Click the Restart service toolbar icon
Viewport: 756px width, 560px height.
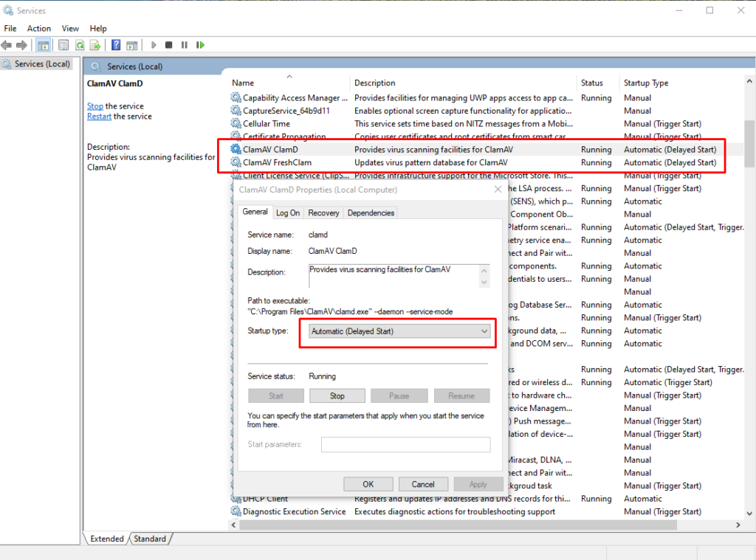pos(200,44)
